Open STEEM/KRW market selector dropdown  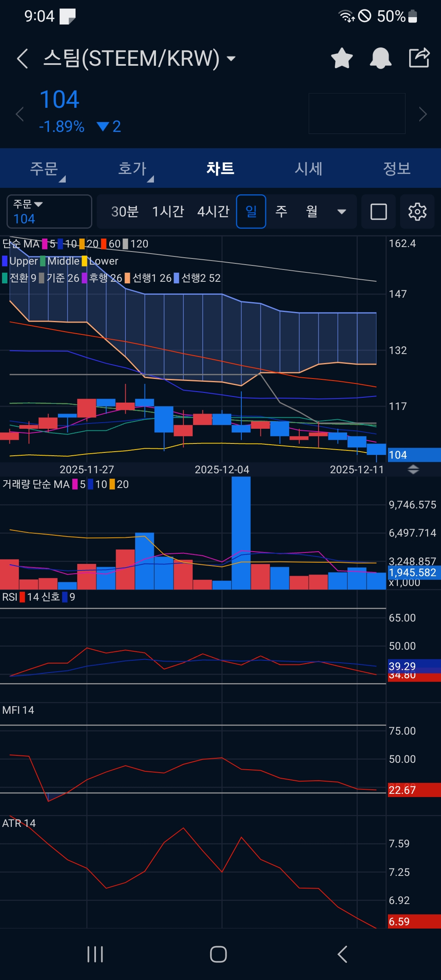click(231, 58)
